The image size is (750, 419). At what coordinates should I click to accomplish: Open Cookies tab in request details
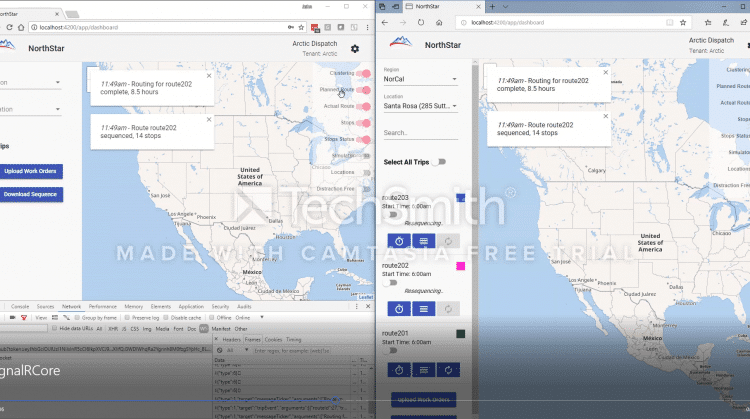[x=274, y=340]
